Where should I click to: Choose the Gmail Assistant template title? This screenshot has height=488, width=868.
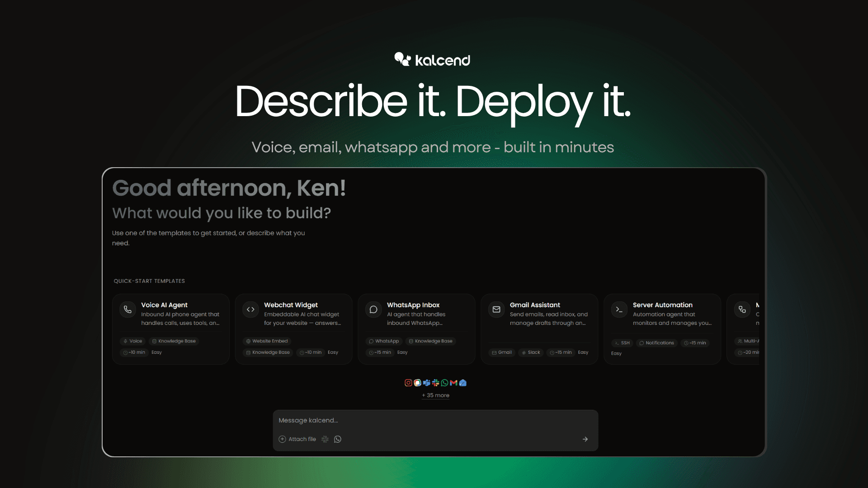pos(535,305)
